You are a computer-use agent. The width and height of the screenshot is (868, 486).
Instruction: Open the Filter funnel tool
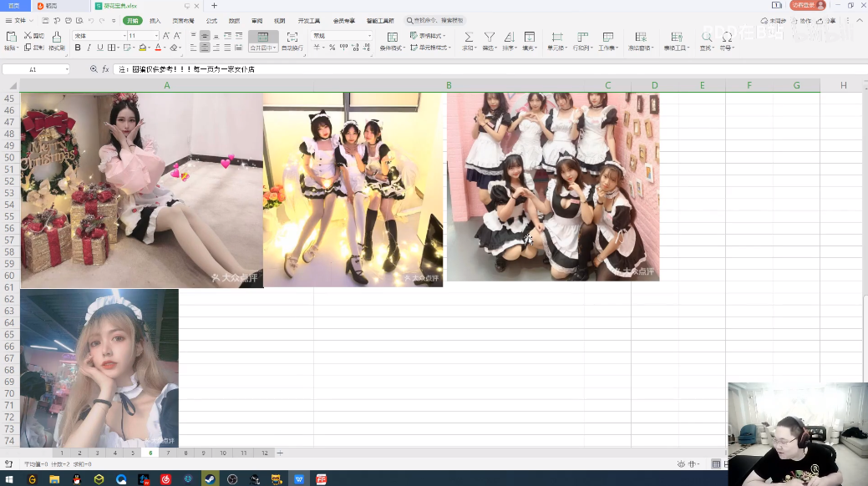[490, 37]
